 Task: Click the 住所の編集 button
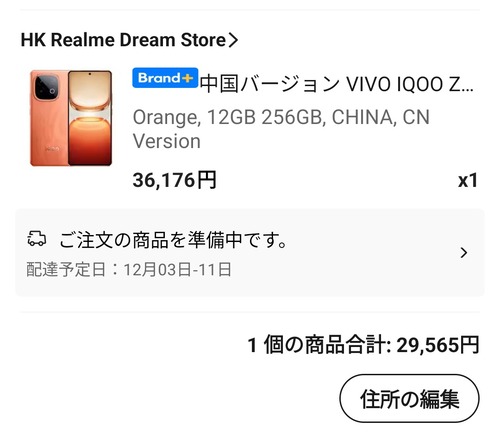[409, 399]
